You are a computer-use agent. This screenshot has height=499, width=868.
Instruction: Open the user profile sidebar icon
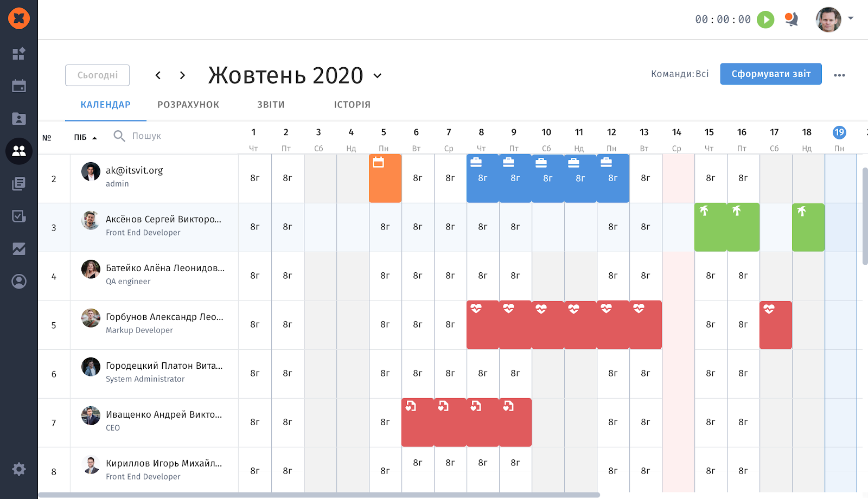pyautogui.click(x=19, y=281)
